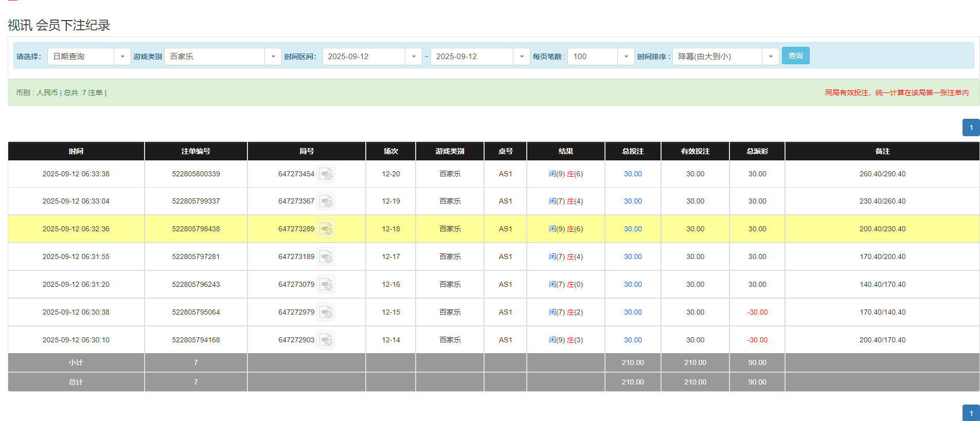980x421 pixels.
Task: Open video replay icon for round 647273454
Action: click(326, 174)
